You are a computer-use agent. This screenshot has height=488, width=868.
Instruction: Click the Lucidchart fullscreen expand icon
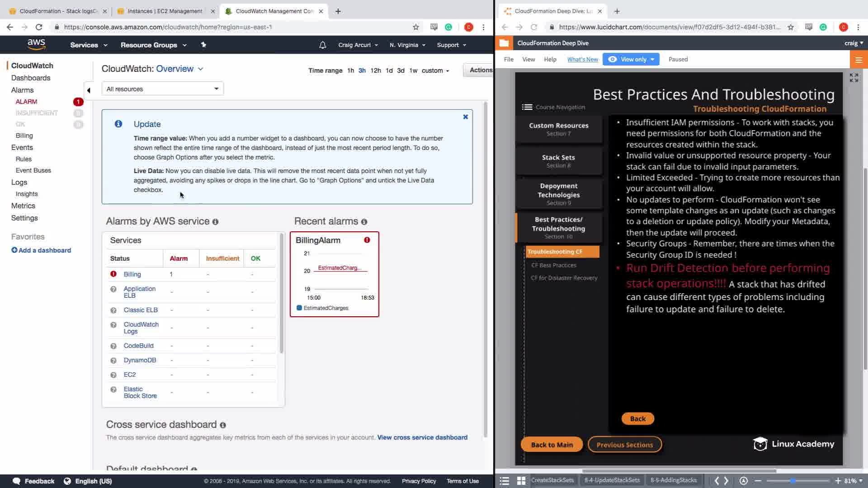(x=854, y=78)
